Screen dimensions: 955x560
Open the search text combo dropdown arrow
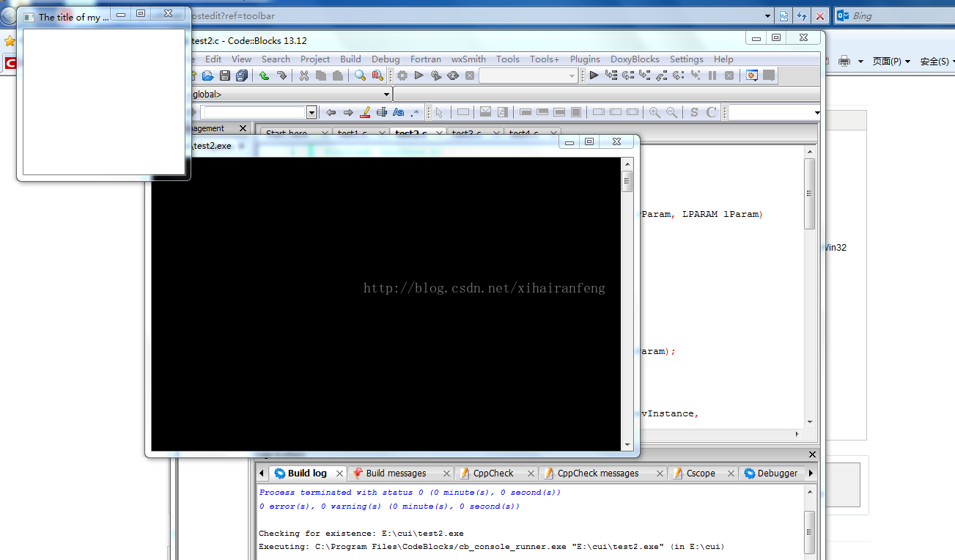311,112
